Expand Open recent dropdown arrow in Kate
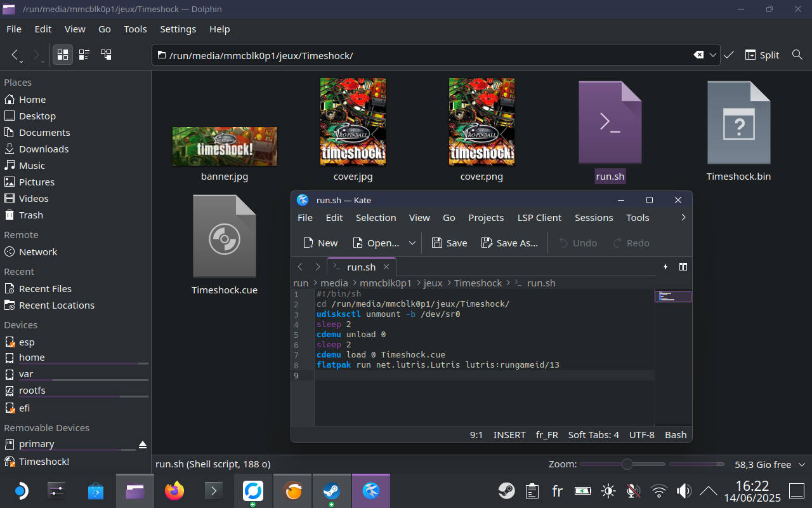The height and width of the screenshot is (508, 812). click(412, 243)
